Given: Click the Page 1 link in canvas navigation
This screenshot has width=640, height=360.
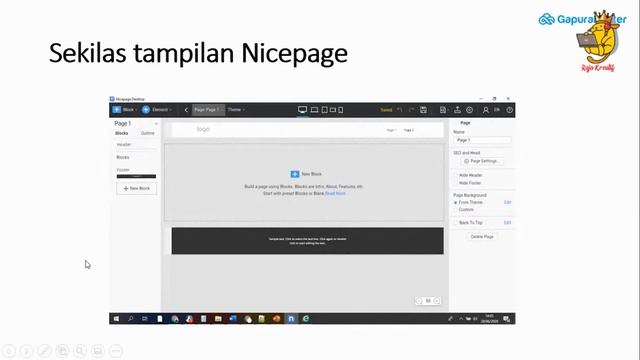Looking at the screenshot, I should click(391, 130).
